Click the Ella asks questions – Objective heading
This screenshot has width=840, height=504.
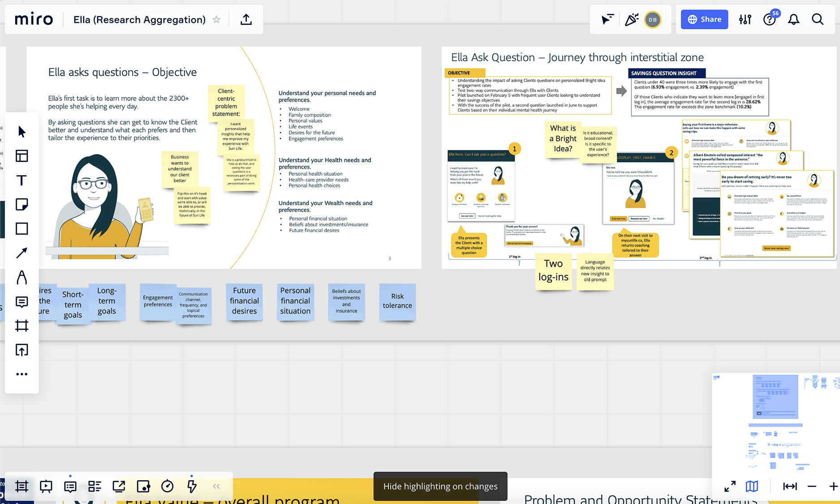[122, 72]
